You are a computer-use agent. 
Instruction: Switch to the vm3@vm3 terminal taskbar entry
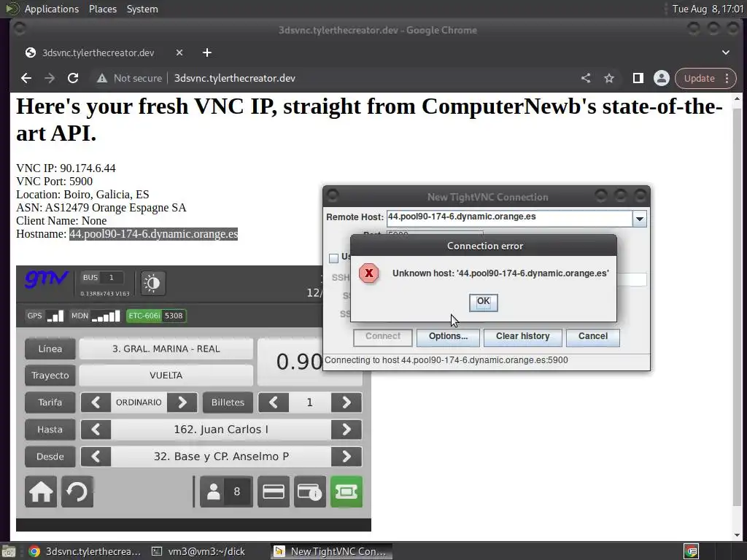pyautogui.click(x=198, y=551)
